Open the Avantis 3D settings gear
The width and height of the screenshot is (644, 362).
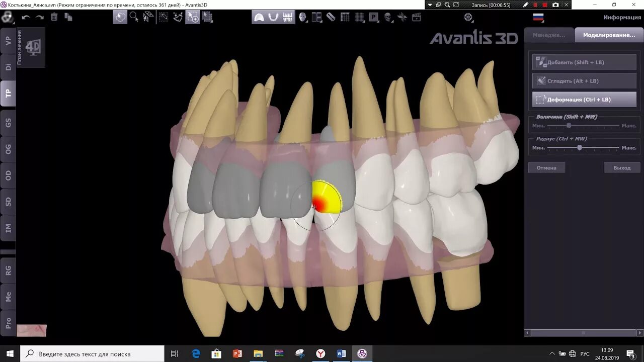pyautogui.click(x=468, y=17)
